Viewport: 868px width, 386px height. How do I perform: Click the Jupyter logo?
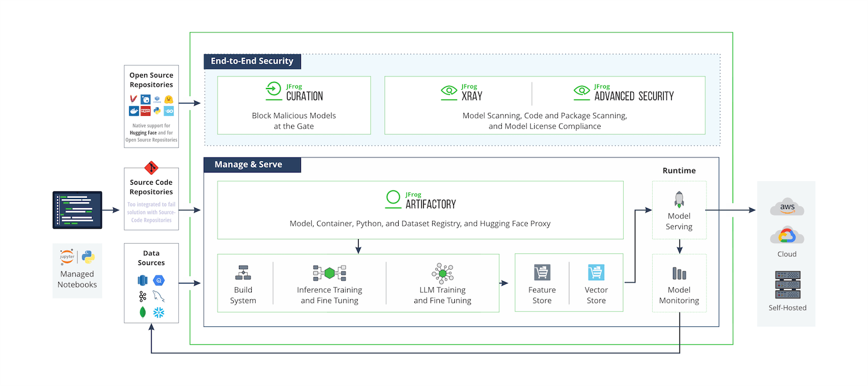[68, 258]
